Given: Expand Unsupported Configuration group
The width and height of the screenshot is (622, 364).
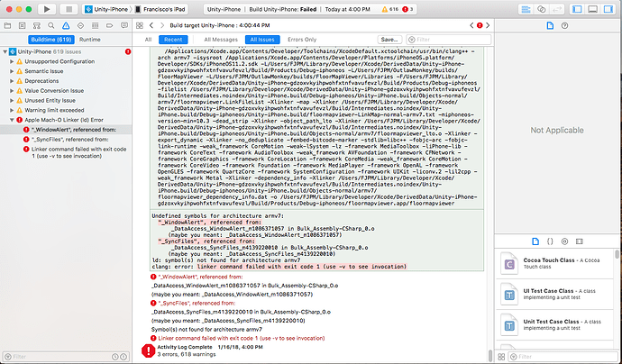Looking at the screenshot, I should click(12, 61).
